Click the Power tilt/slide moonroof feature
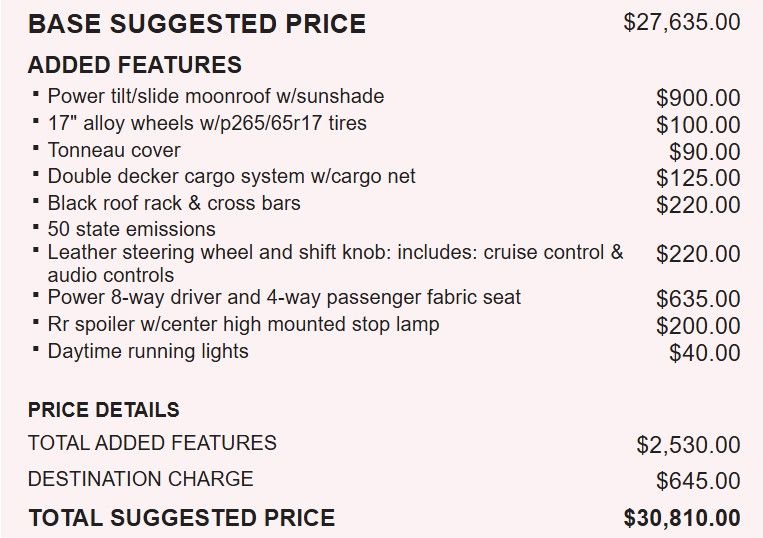763x538 pixels. 215,97
